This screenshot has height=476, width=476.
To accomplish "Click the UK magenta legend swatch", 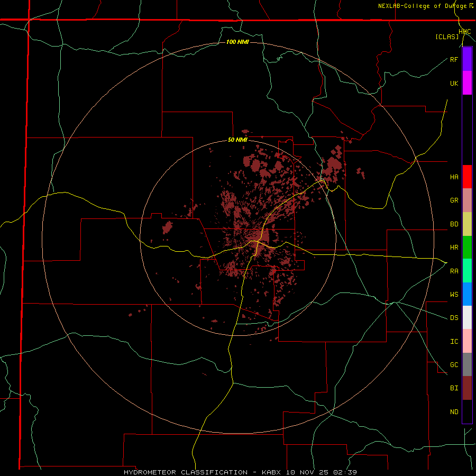I will pos(467,83).
